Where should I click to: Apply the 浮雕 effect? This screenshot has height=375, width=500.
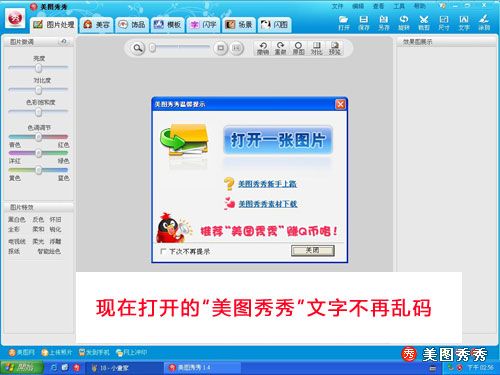point(55,241)
